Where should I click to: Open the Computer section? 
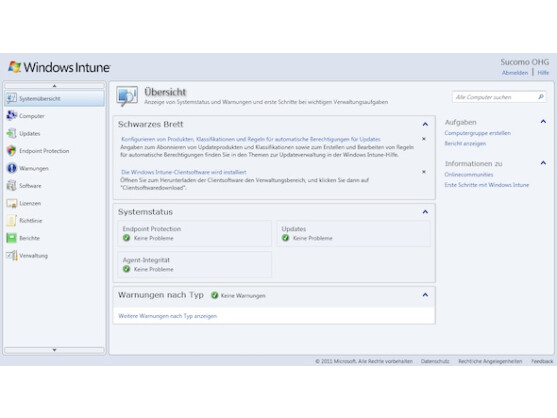pos(54,116)
